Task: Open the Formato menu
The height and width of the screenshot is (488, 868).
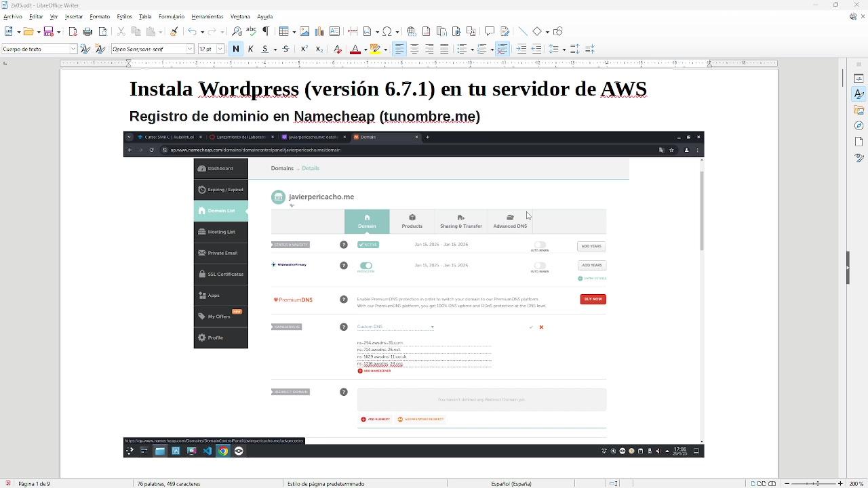Action: 100,16
